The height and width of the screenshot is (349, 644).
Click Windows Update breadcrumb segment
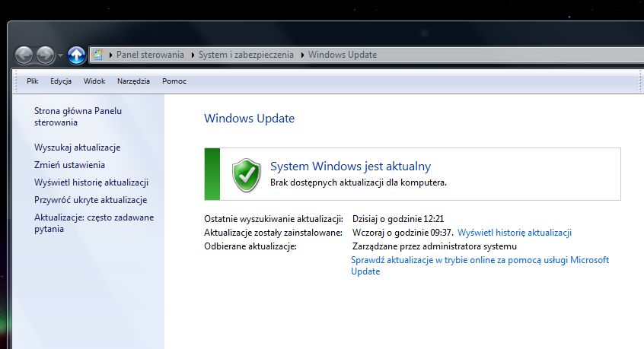pyautogui.click(x=343, y=55)
